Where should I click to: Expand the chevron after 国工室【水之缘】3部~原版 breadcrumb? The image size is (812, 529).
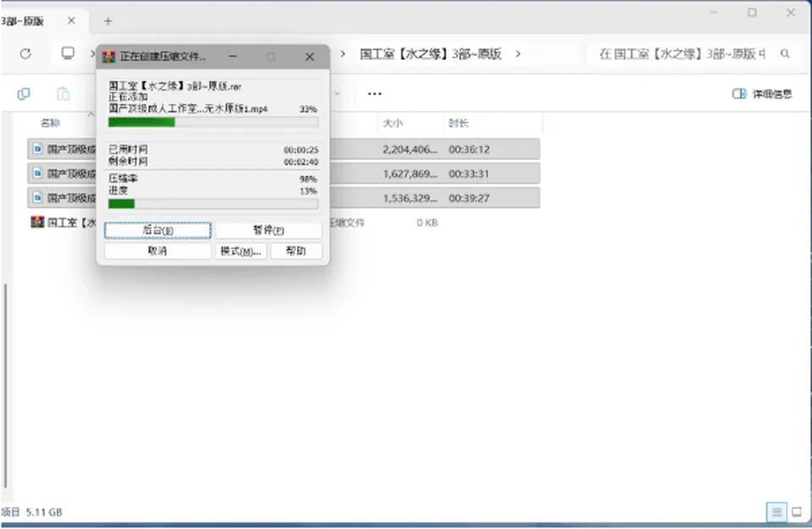tap(518, 53)
